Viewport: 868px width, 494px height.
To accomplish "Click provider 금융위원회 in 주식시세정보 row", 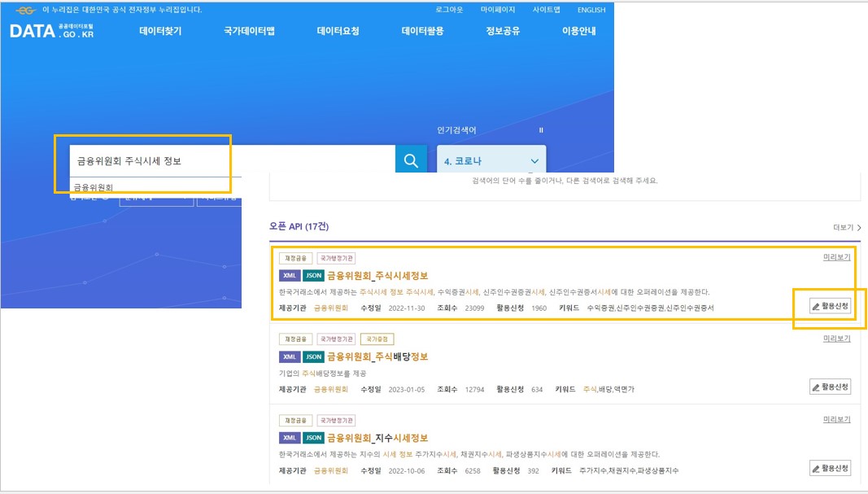I will tap(331, 308).
